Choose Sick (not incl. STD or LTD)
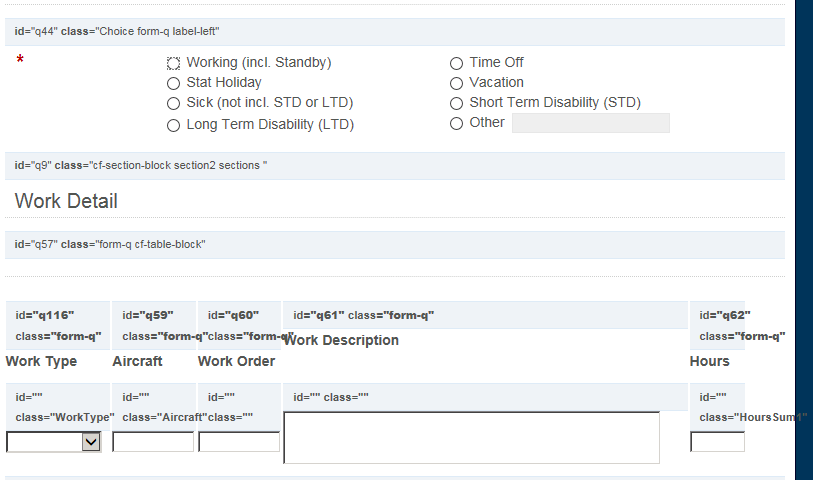 [173, 104]
